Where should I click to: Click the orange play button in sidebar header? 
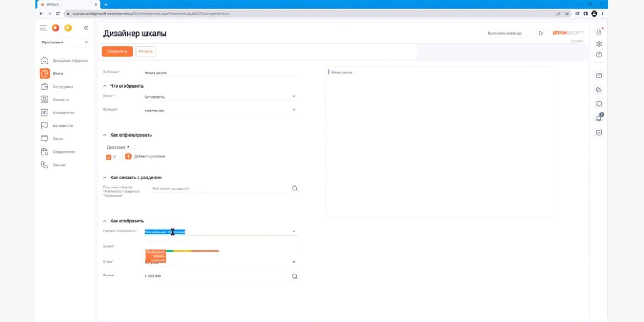[56, 28]
